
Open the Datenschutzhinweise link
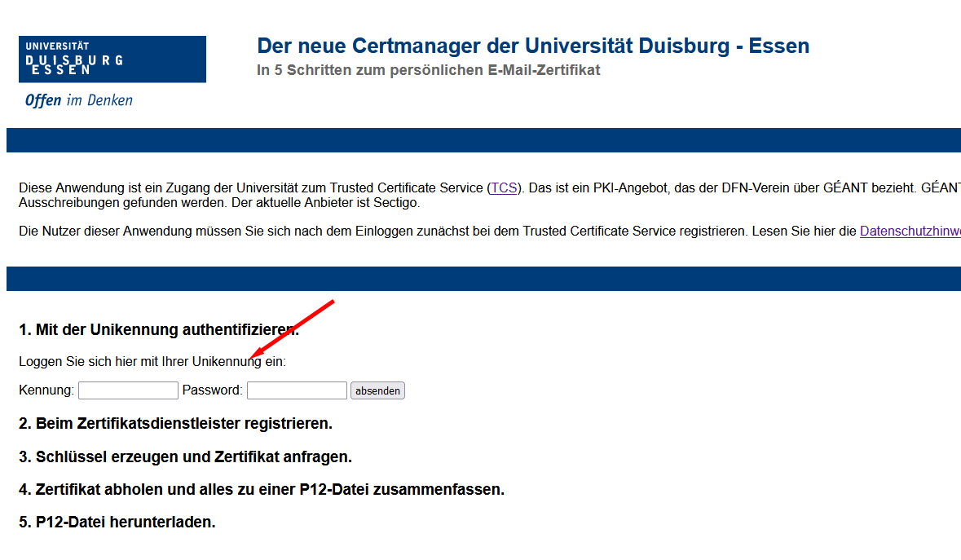(910, 231)
